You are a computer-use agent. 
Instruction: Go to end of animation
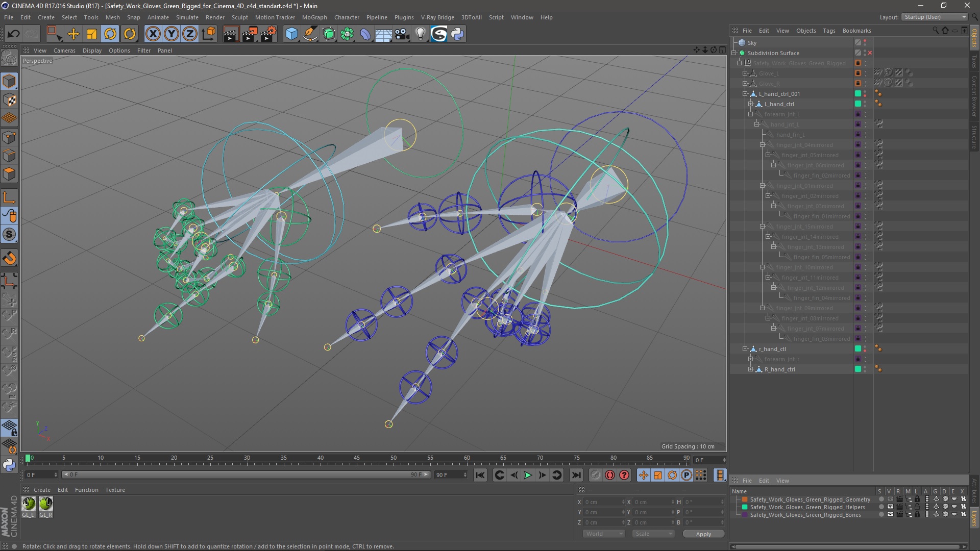tap(576, 475)
